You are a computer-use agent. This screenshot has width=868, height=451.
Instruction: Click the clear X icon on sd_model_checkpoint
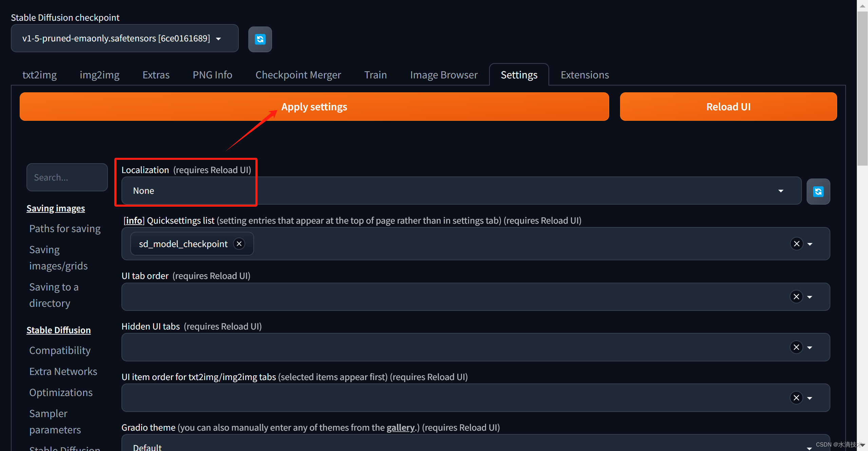(x=240, y=244)
